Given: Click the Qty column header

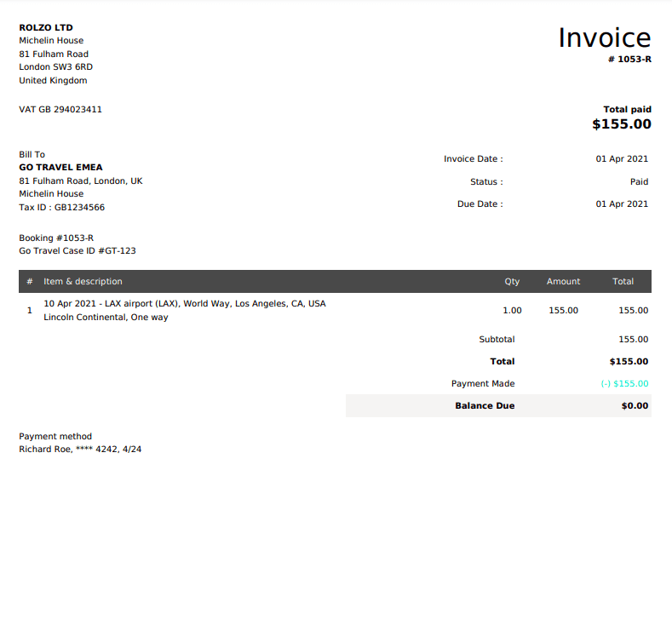Looking at the screenshot, I should [512, 281].
